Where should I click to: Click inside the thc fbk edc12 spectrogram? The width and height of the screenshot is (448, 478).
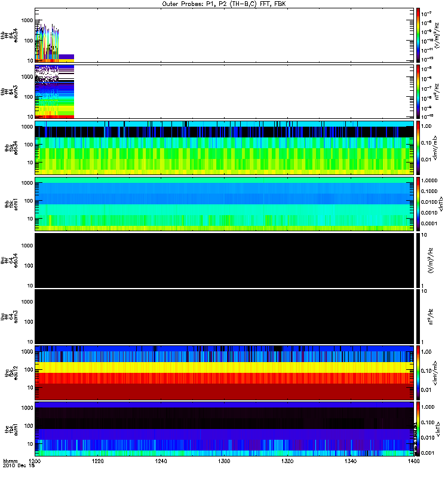224,372
